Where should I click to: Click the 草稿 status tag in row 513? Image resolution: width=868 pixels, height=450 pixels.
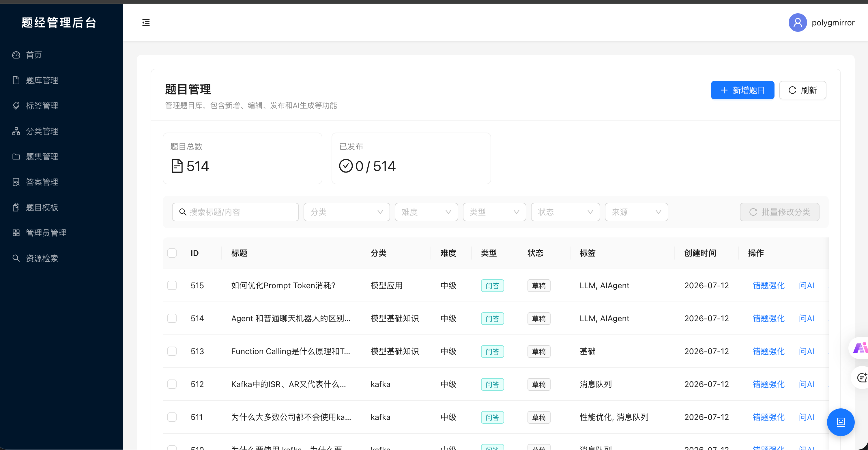(x=538, y=352)
